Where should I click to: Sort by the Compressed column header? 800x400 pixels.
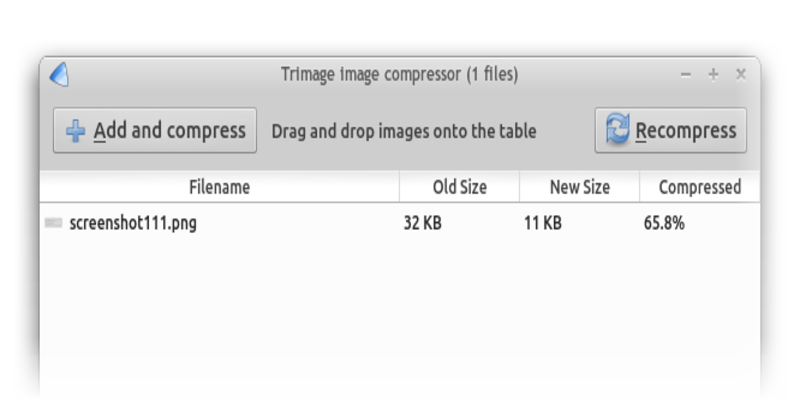point(699,187)
